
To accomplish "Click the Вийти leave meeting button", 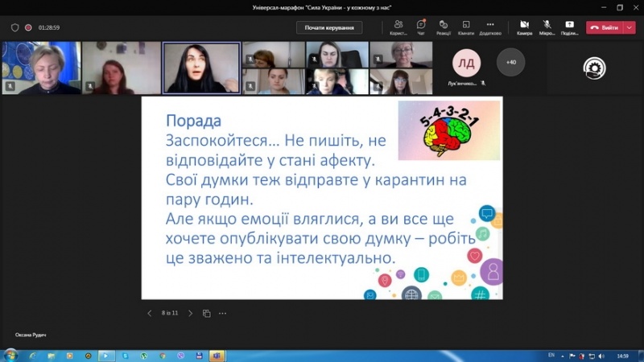I will 605,27.
